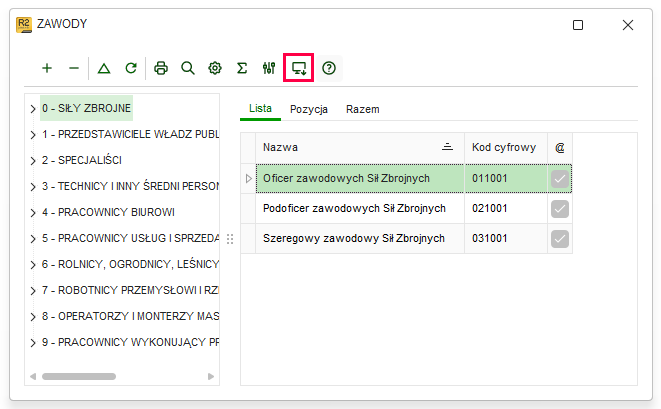This screenshot has height=409, width=661.
Task: Open settings with the gear icon
Action: click(x=215, y=68)
